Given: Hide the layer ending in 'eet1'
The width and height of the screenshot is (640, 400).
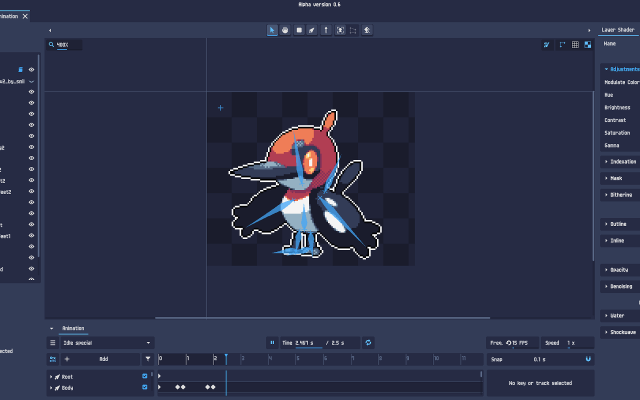Looking at the screenshot, I should [x=31, y=236].
